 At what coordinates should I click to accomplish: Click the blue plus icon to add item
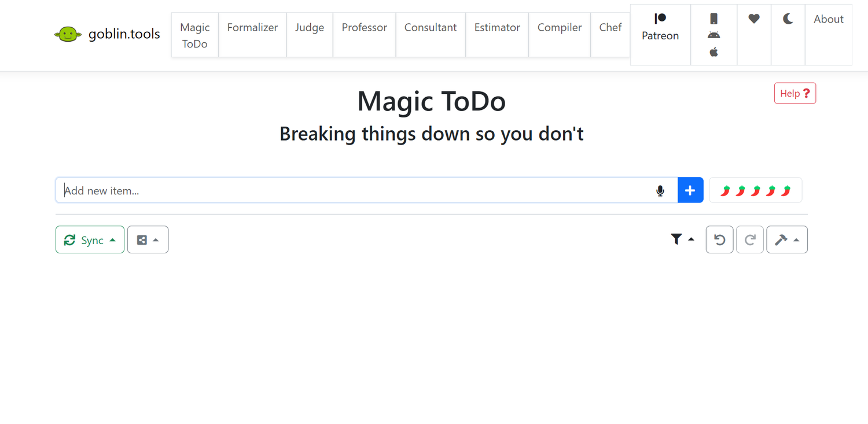690,190
